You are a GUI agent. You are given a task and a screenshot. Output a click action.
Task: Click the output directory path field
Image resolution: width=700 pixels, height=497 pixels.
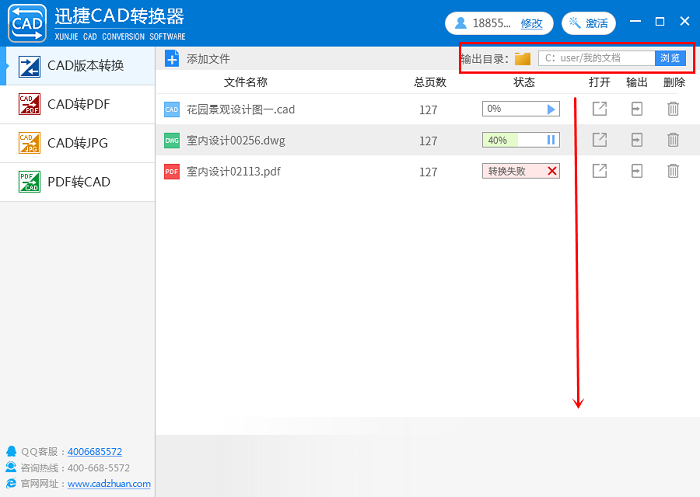[596, 58]
